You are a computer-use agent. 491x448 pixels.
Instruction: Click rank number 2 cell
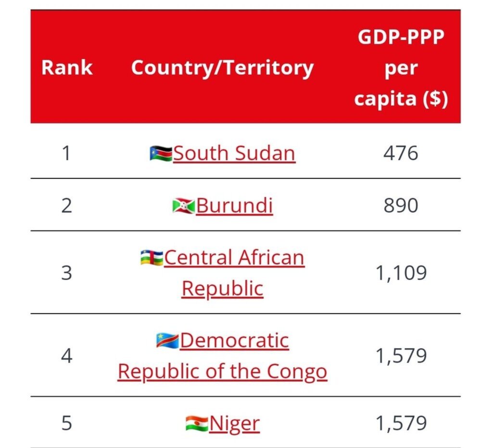66,206
